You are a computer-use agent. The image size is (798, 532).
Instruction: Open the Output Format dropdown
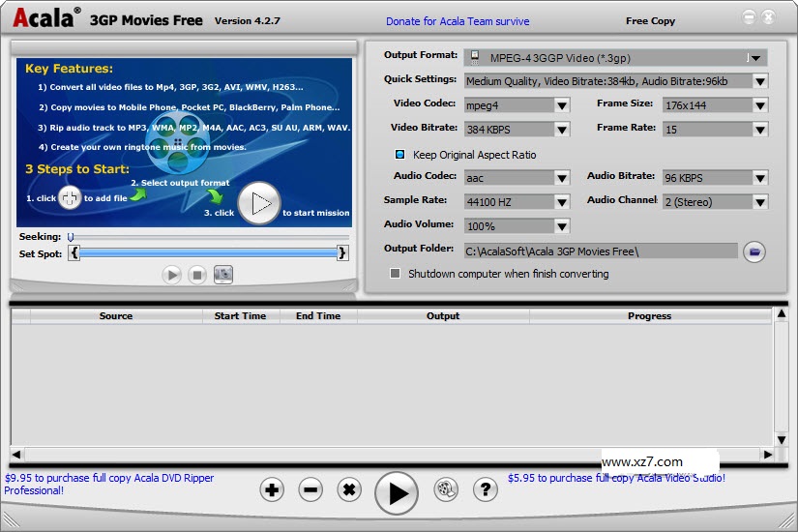click(755, 58)
